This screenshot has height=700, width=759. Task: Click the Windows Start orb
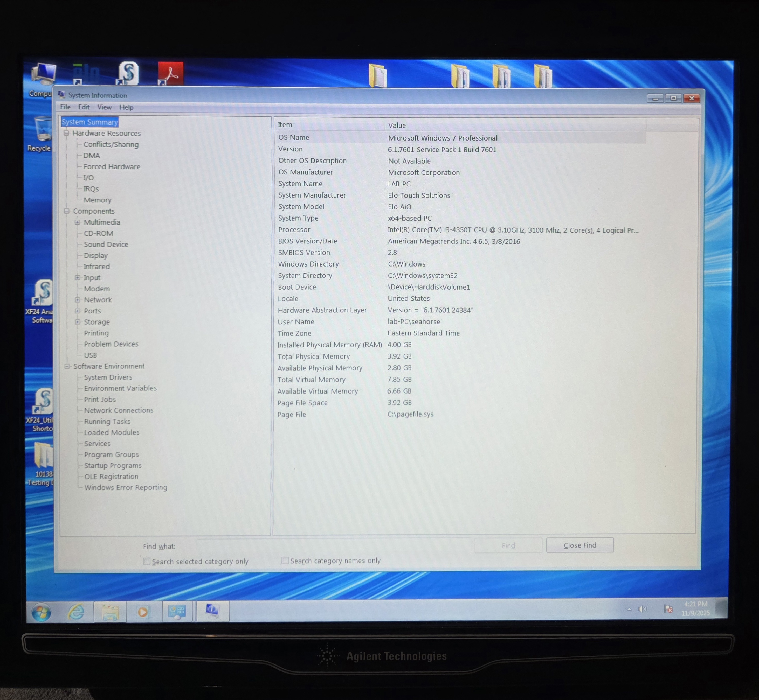tap(41, 612)
